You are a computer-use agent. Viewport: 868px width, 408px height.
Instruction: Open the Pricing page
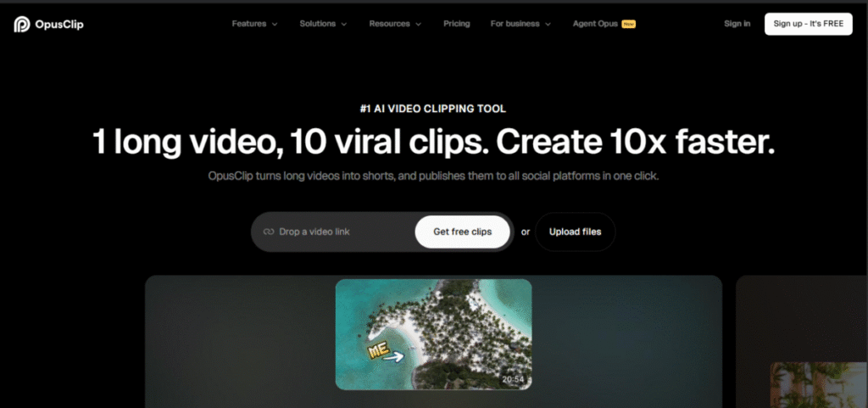pyautogui.click(x=456, y=24)
